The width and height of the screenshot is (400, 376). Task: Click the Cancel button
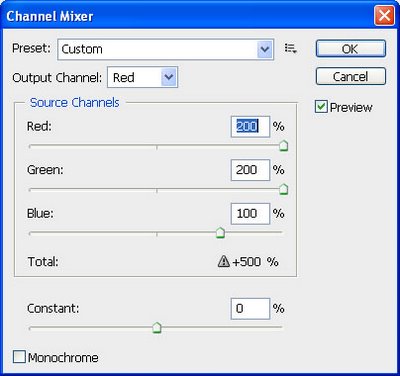[351, 77]
